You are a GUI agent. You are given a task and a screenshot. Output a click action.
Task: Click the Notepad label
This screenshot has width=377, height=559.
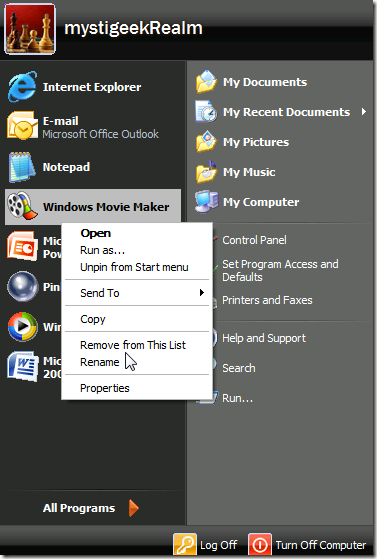(66, 167)
